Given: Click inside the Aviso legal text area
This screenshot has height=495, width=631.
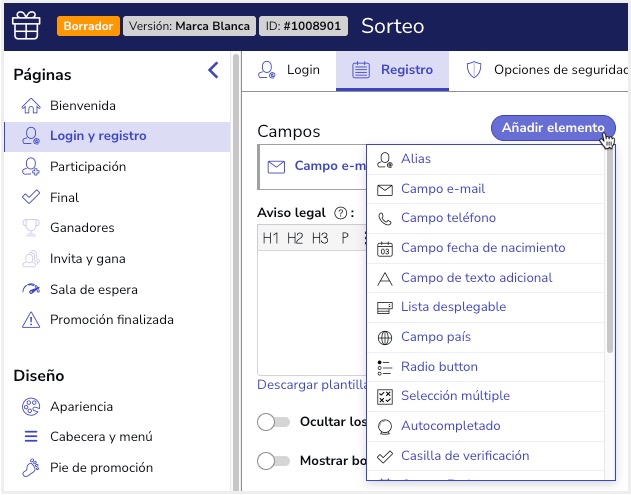Looking at the screenshot, I should 312,313.
